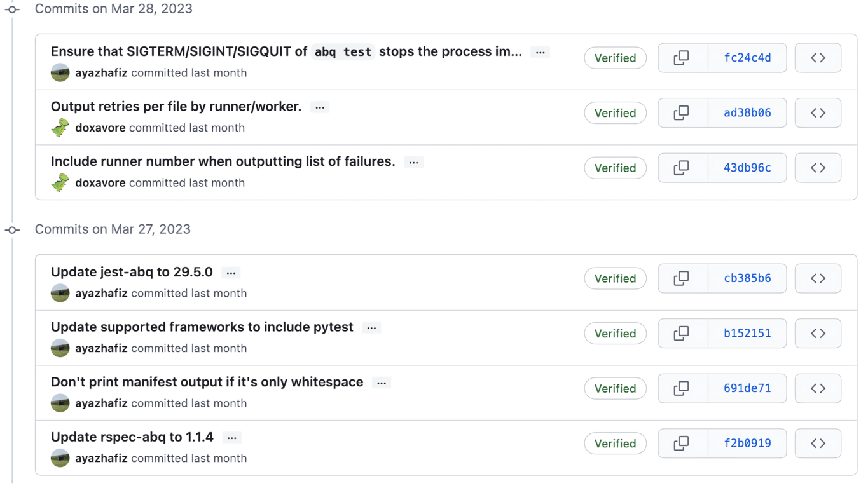The height and width of the screenshot is (488, 868).
Task: Copy the full SHA of commit ad38b06
Action: click(682, 112)
